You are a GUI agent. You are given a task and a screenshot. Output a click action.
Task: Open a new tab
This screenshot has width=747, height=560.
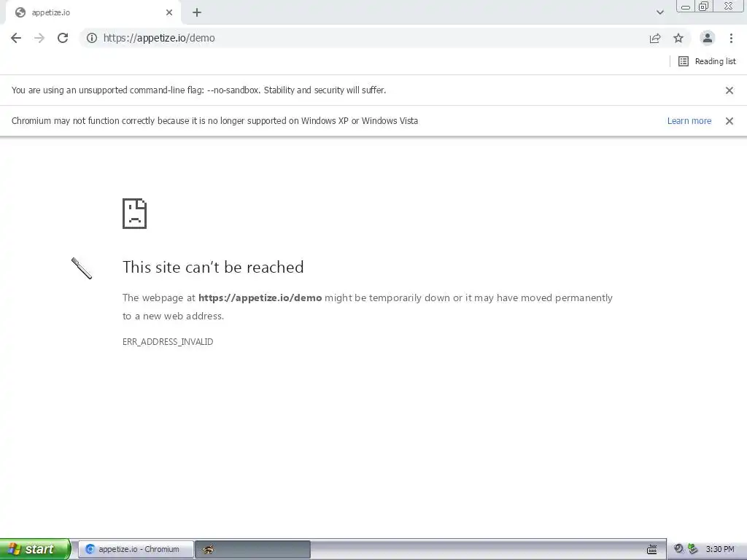197,12
